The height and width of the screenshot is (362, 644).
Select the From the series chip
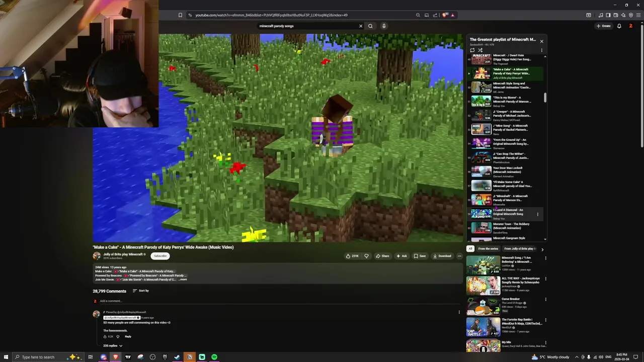coord(488,249)
